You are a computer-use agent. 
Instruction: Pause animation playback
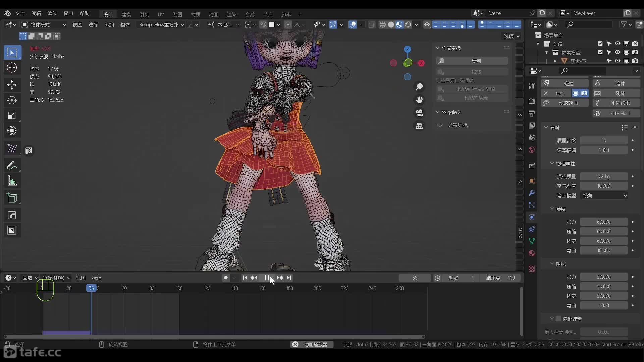(267, 278)
